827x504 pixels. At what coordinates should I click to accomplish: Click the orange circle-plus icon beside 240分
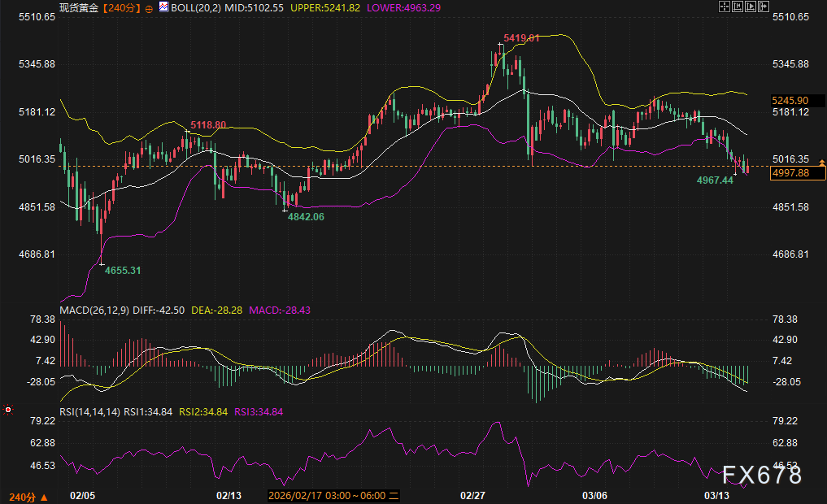coord(148,7)
